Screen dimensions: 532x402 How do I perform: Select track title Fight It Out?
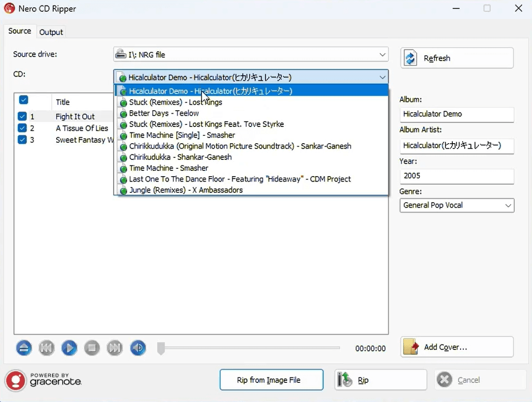point(75,117)
